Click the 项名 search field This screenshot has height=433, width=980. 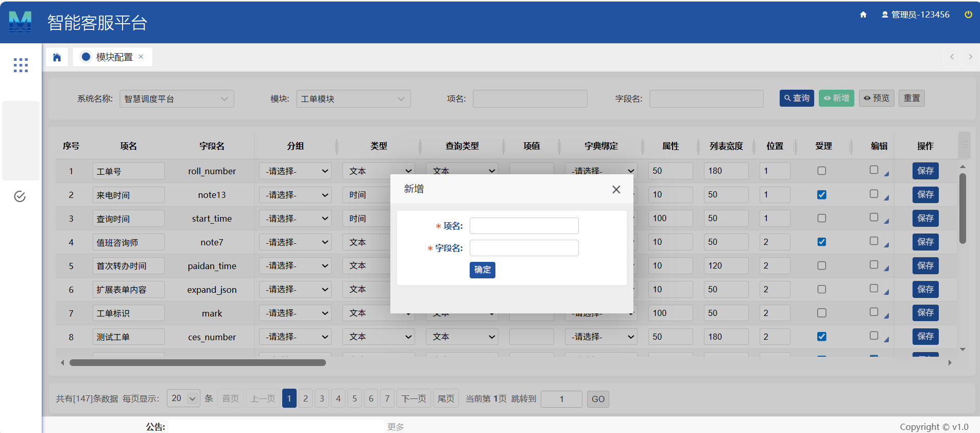pos(530,98)
